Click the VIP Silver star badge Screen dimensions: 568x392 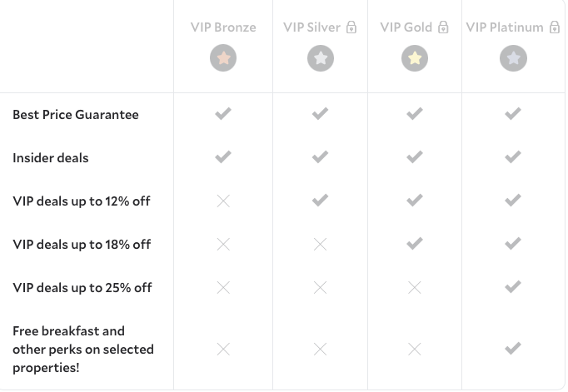tap(320, 58)
